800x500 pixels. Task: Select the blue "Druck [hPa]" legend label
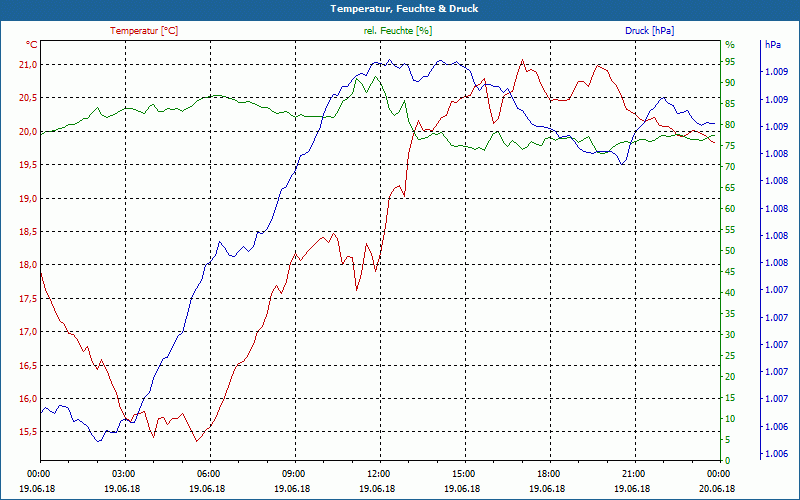point(649,31)
